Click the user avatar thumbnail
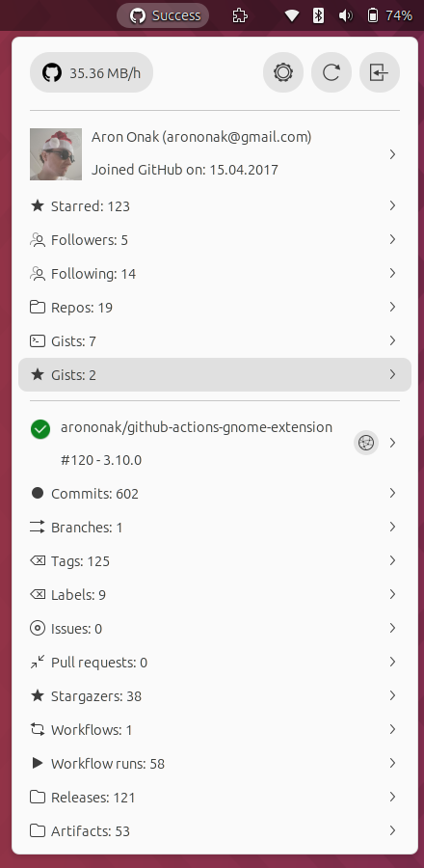Image resolution: width=424 pixels, height=868 pixels. click(56, 154)
